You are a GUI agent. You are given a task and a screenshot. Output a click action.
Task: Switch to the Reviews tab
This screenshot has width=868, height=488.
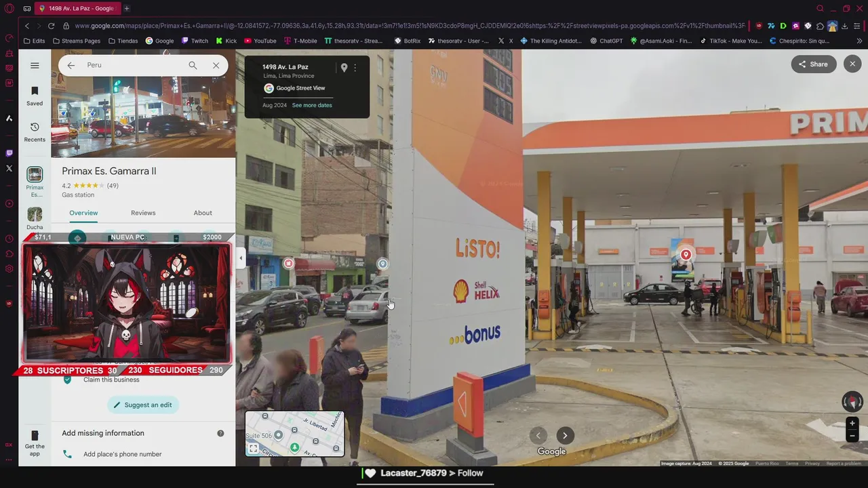tap(143, 213)
